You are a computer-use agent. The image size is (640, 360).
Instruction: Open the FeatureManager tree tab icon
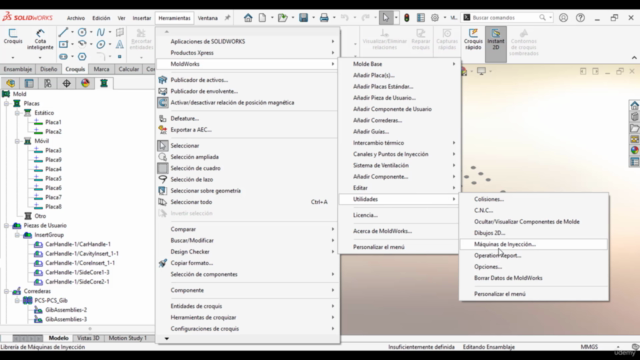pyautogui.click(x=10, y=83)
